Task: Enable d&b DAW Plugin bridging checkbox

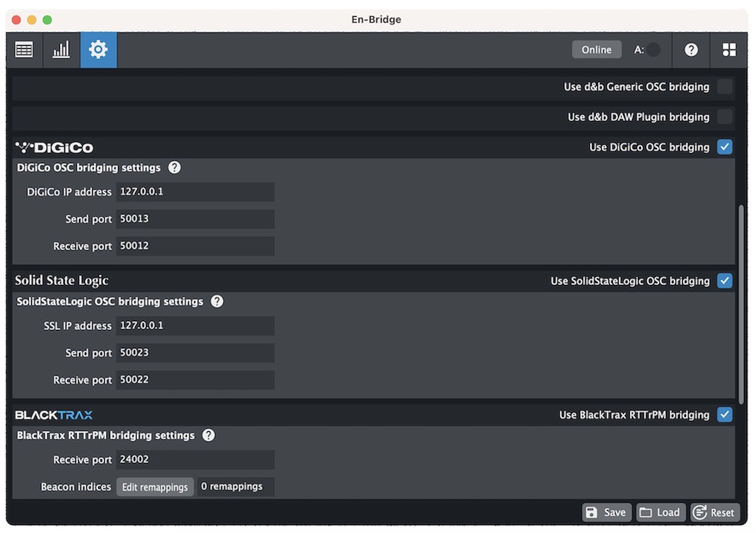Action: click(x=725, y=117)
